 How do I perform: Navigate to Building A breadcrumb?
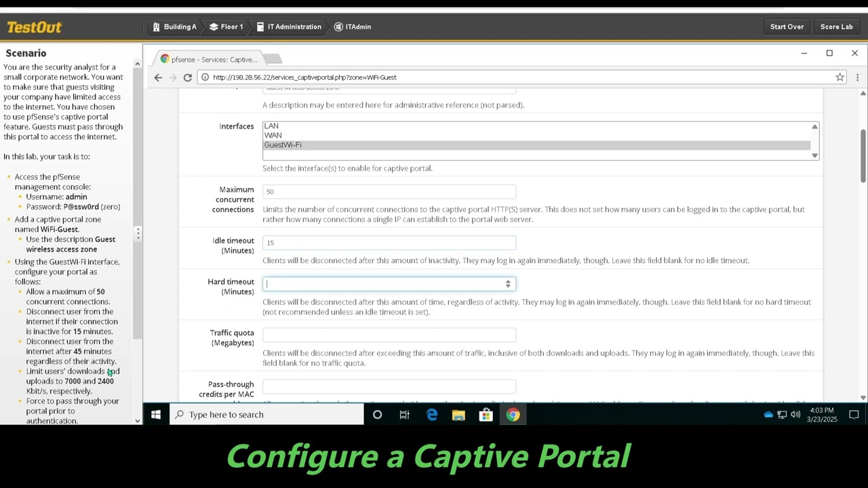coord(174,27)
